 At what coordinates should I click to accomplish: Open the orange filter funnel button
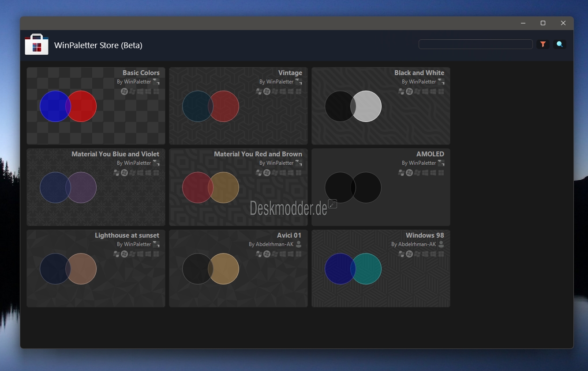(x=543, y=44)
